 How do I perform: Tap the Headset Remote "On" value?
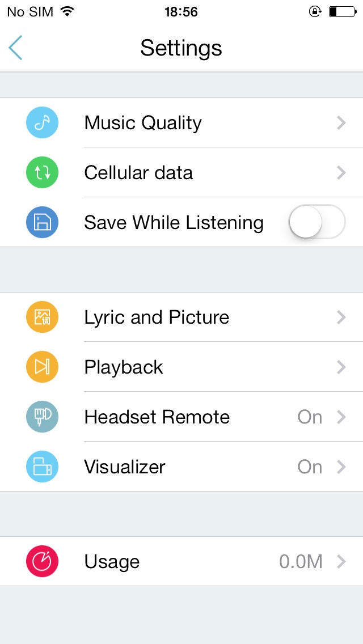310,417
